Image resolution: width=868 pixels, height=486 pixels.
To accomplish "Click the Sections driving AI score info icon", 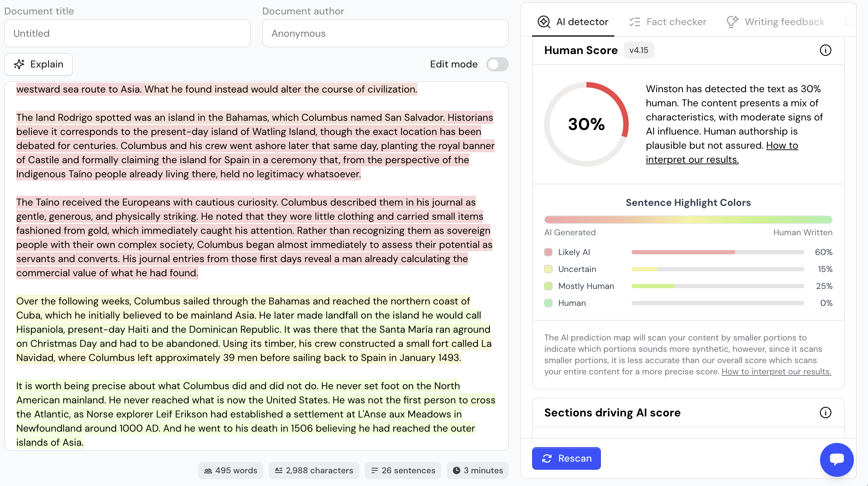I will (825, 413).
